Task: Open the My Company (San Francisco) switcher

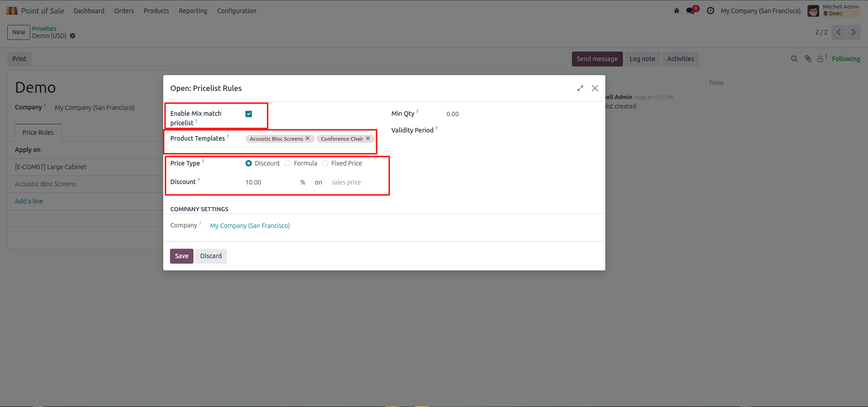Action: pyautogui.click(x=760, y=11)
